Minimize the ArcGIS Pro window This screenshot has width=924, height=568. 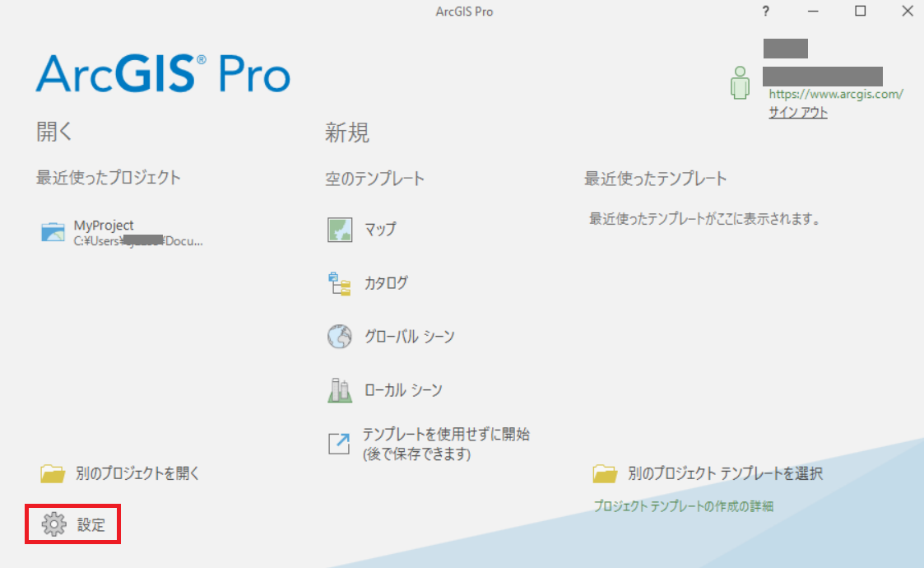813,12
